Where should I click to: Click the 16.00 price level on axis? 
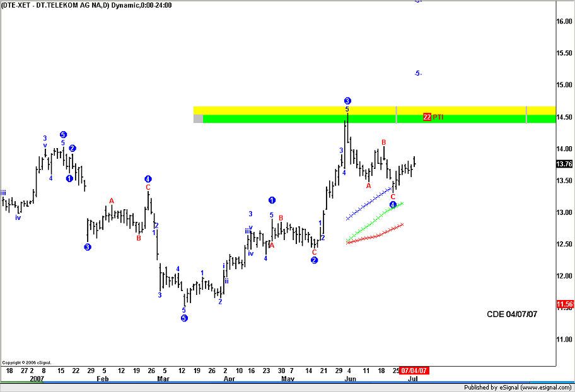564,21
